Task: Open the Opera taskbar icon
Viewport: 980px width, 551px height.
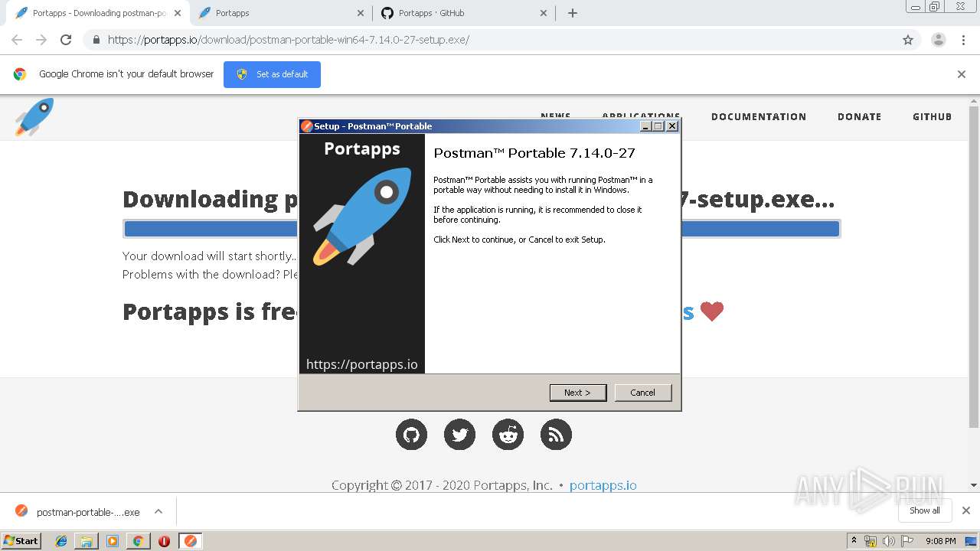Action: pyautogui.click(x=164, y=541)
